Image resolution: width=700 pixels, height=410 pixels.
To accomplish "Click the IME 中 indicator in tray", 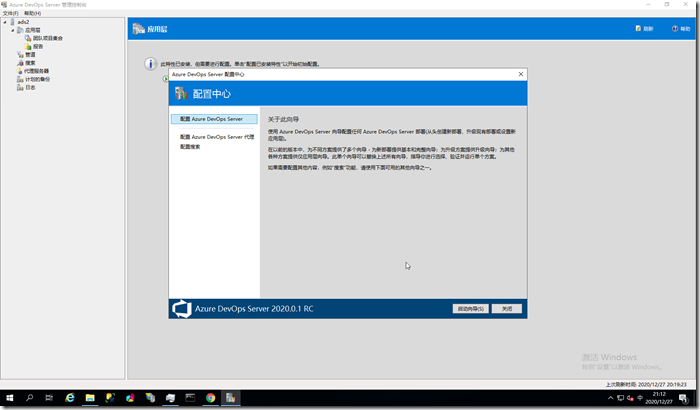I will [x=640, y=397].
